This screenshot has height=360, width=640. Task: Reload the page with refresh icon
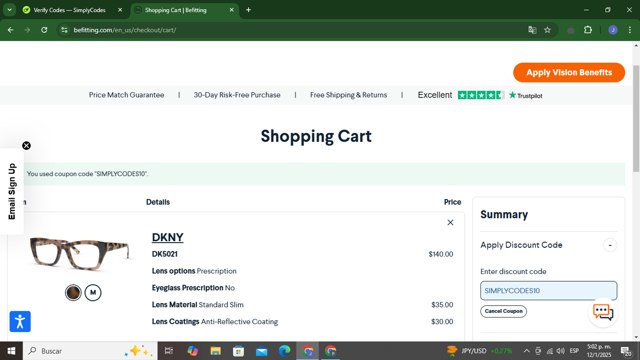pos(44,30)
